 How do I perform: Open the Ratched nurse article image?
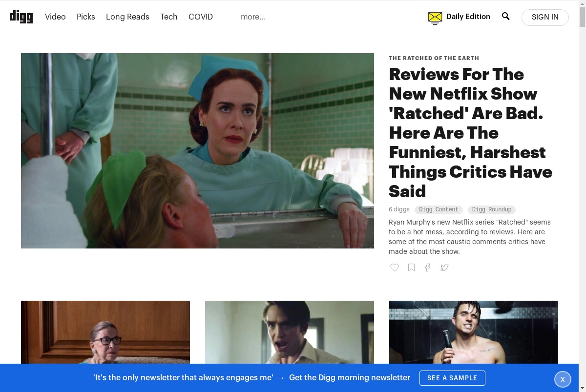pyautogui.click(x=197, y=151)
